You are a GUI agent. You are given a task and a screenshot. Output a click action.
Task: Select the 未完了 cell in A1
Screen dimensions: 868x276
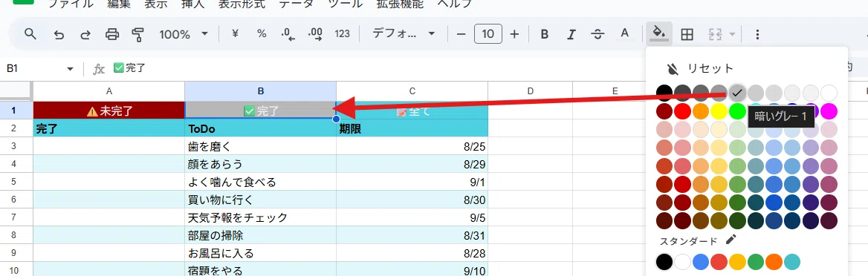pyautogui.click(x=109, y=110)
